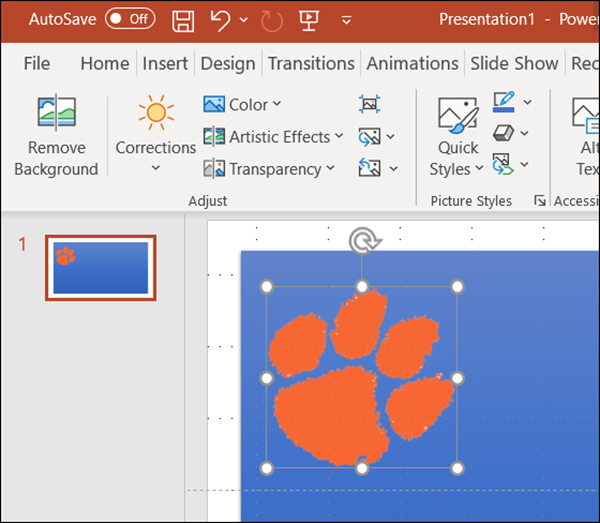Open the File tab
This screenshot has width=600, height=523.
click(37, 63)
